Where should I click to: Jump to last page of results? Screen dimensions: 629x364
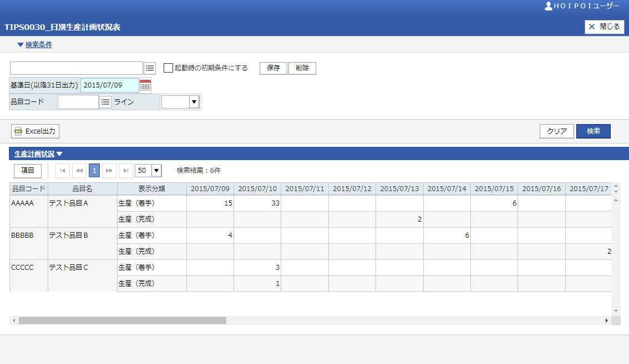tap(125, 171)
